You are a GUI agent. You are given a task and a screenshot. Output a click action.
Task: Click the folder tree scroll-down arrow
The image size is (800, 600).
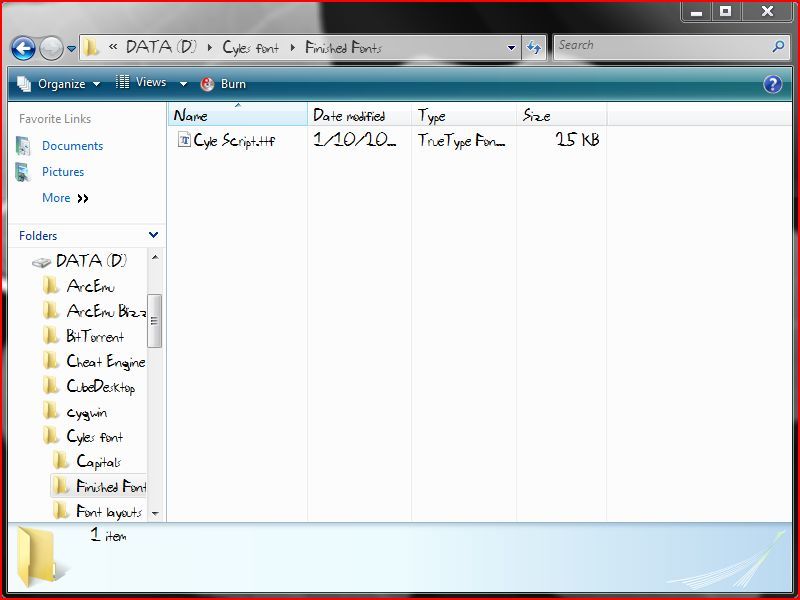coord(155,513)
